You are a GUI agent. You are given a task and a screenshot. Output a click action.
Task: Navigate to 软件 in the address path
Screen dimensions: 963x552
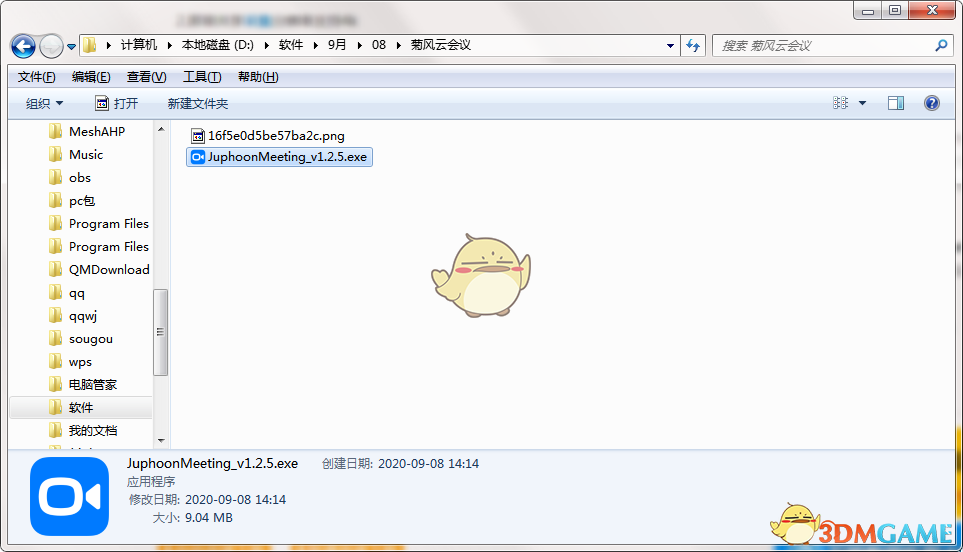[290, 45]
